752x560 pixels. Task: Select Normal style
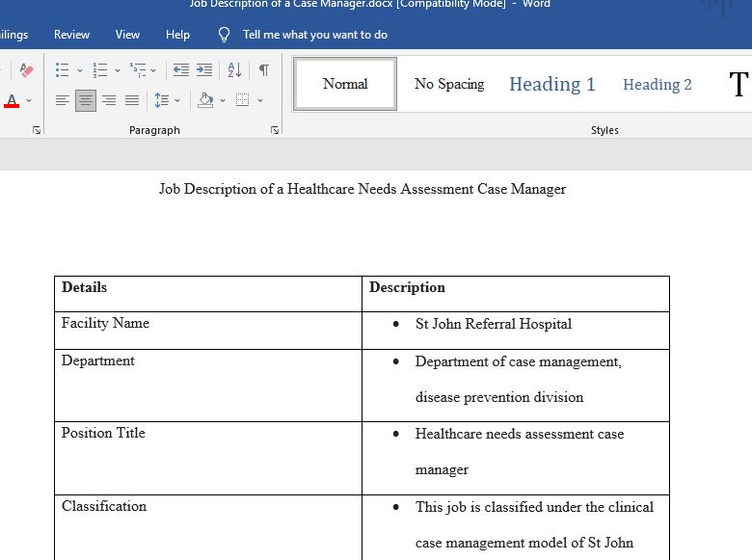345,84
